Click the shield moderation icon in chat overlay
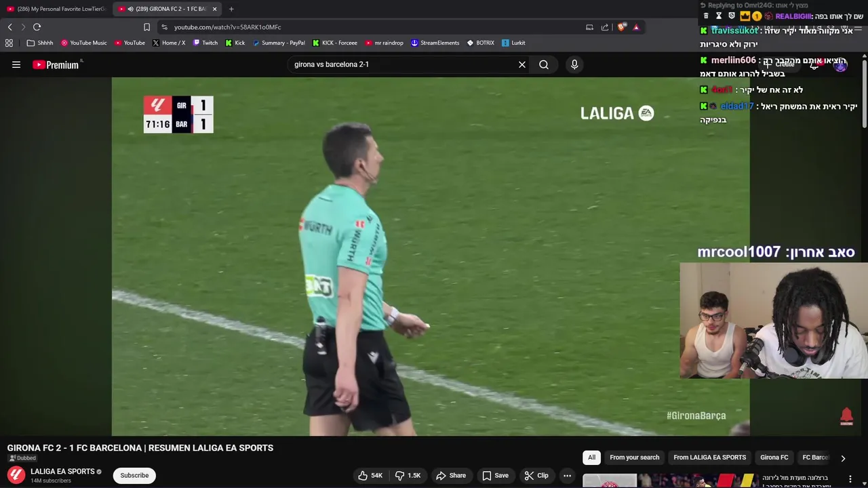The image size is (868, 488). pyautogui.click(x=732, y=16)
